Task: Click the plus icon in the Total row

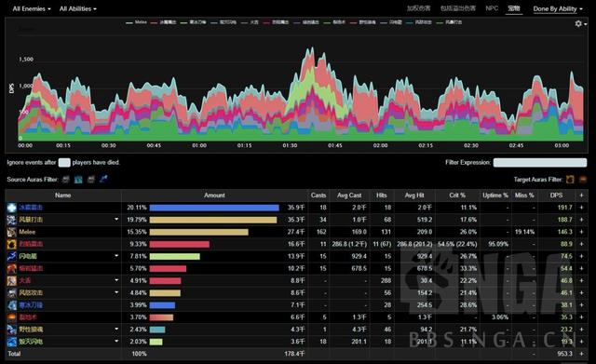Action: click(x=581, y=354)
